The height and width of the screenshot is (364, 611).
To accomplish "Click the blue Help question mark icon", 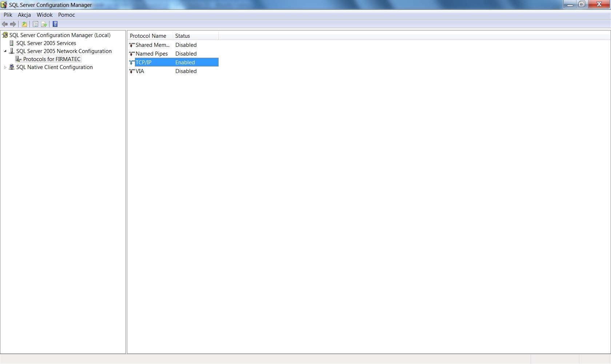I will tap(55, 24).
